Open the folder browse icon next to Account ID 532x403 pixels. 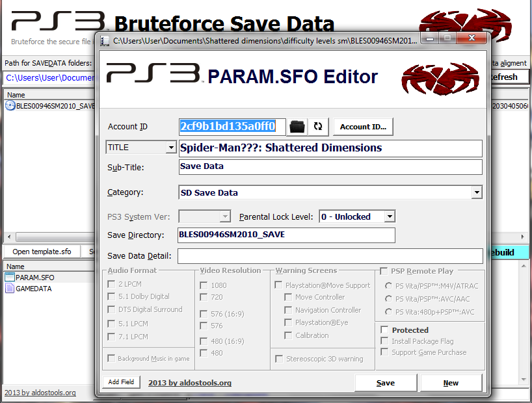[297, 127]
